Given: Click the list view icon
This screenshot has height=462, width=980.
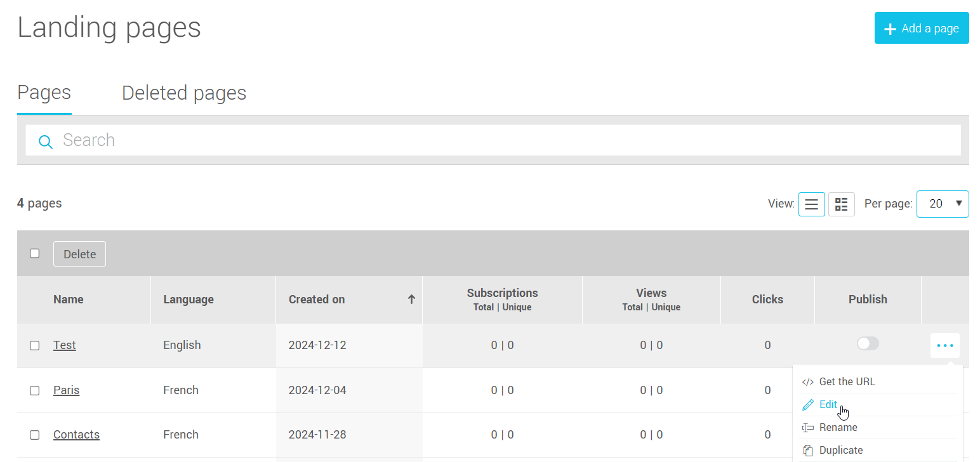Looking at the screenshot, I should point(811,204).
